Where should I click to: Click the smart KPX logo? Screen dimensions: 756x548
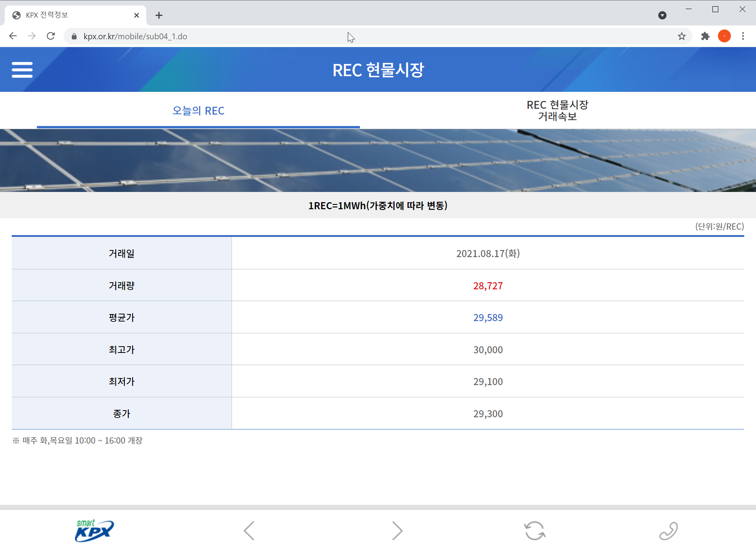[94, 530]
